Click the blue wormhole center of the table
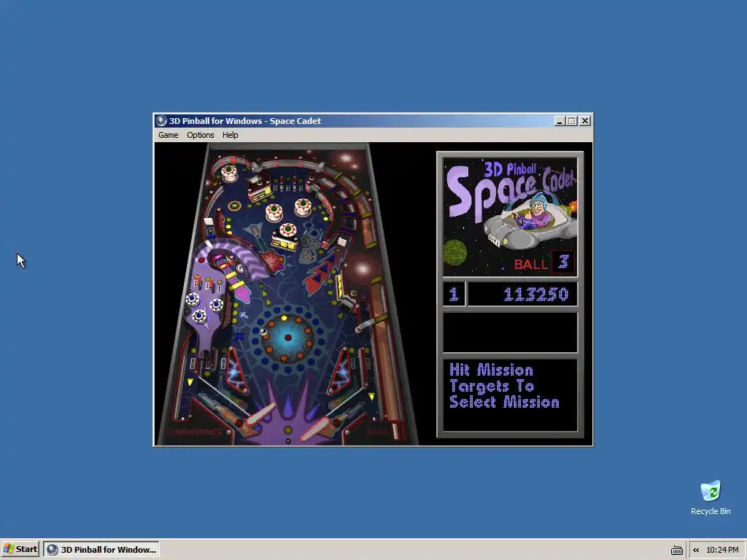The height and width of the screenshot is (560, 747). click(x=287, y=337)
